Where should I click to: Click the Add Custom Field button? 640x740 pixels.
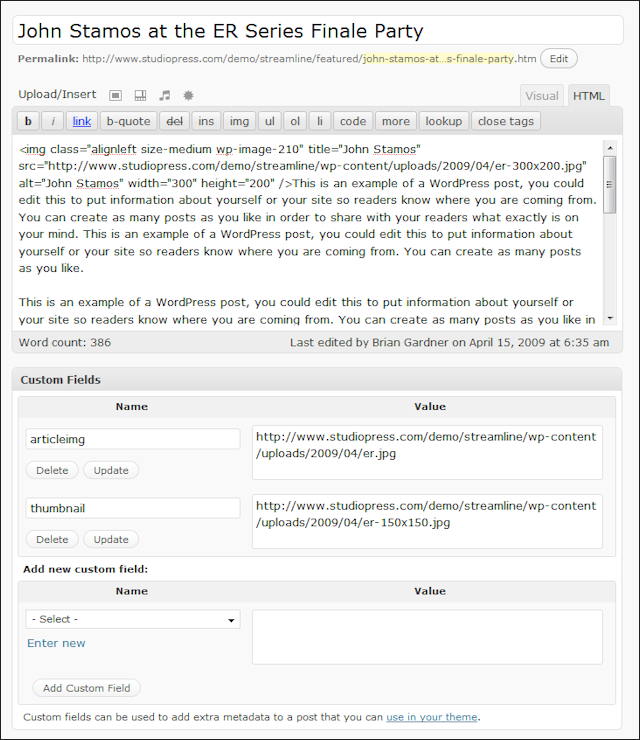[86, 688]
